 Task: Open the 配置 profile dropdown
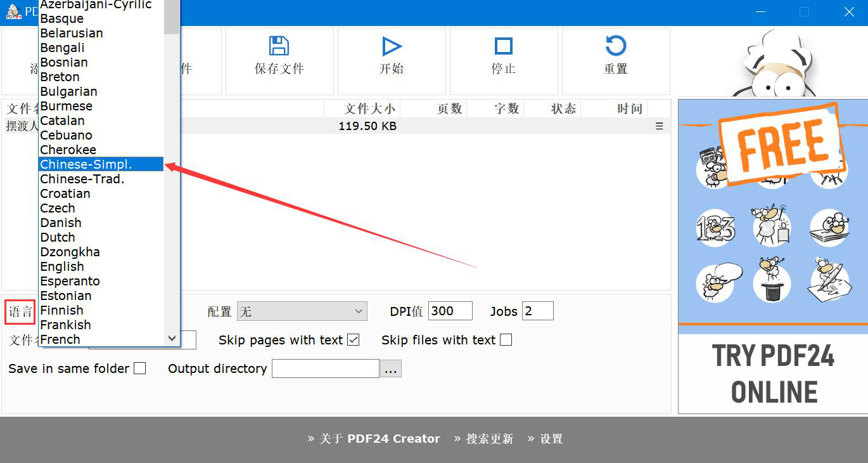(x=302, y=311)
